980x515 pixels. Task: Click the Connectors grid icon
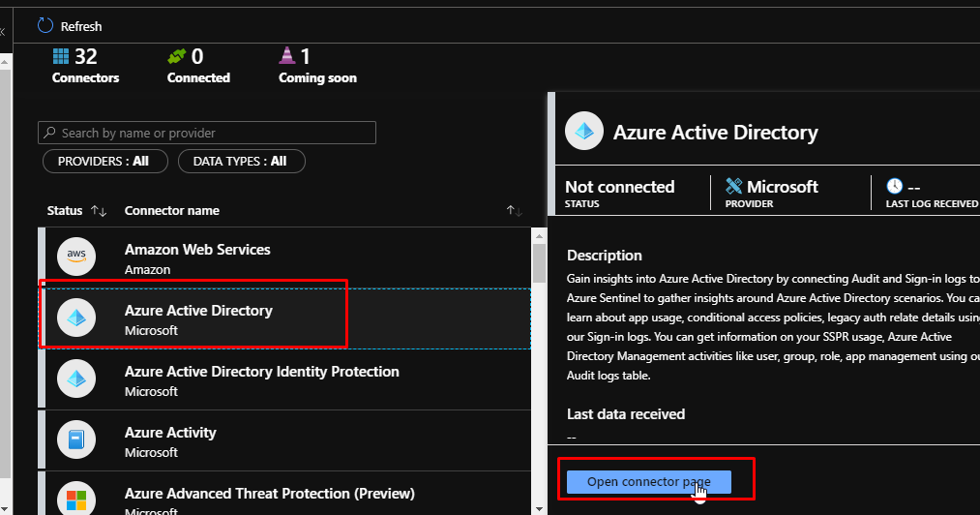pyautogui.click(x=62, y=56)
